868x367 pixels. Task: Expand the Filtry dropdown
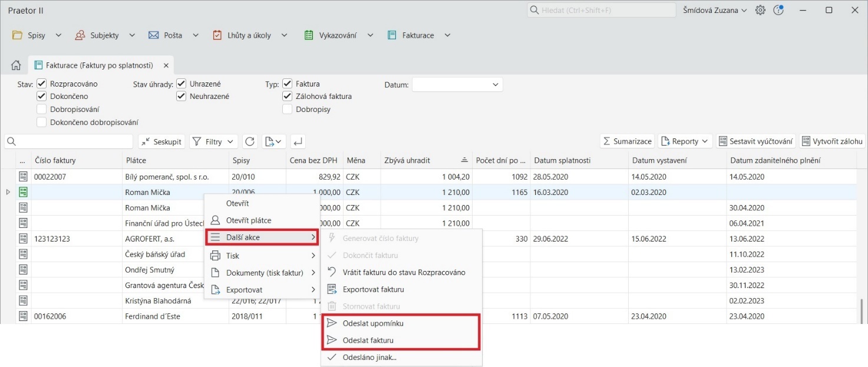tap(213, 141)
